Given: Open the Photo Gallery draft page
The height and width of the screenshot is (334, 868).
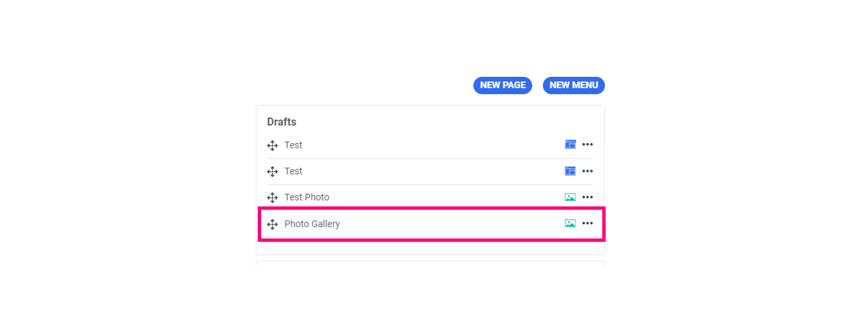Looking at the screenshot, I should coord(312,224).
